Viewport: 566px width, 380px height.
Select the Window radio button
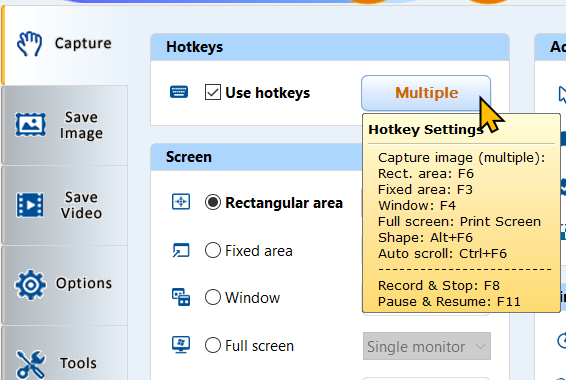coord(213,297)
